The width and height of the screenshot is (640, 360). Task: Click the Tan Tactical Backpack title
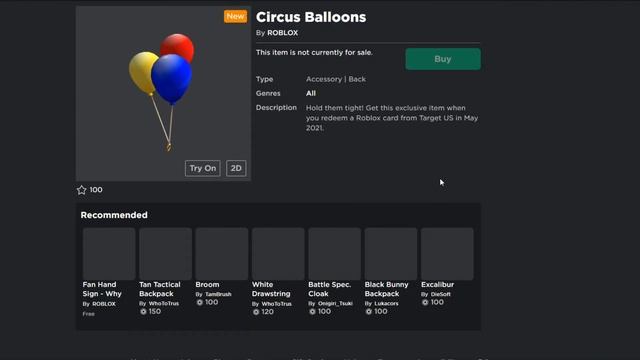[x=160, y=289]
